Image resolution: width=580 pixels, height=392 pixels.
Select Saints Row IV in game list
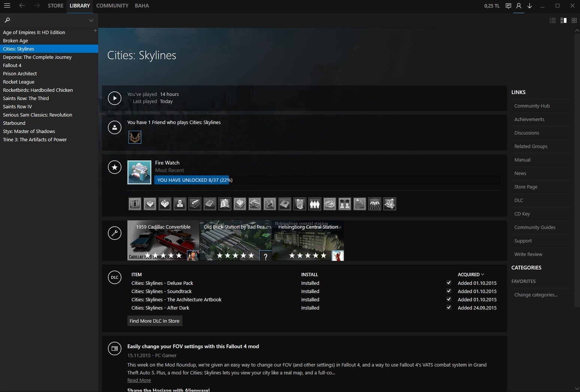point(49,106)
